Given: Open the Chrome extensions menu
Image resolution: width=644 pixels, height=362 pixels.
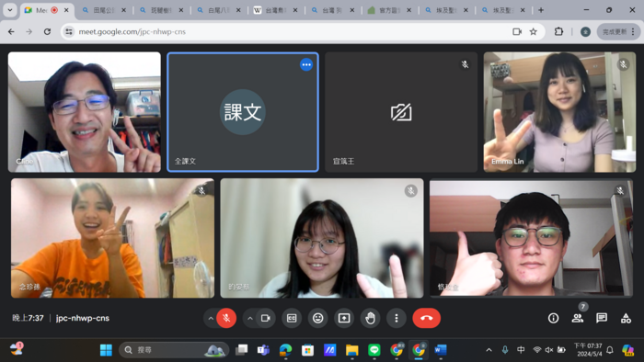Looking at the screenshot, I should [x=558, y=31].
